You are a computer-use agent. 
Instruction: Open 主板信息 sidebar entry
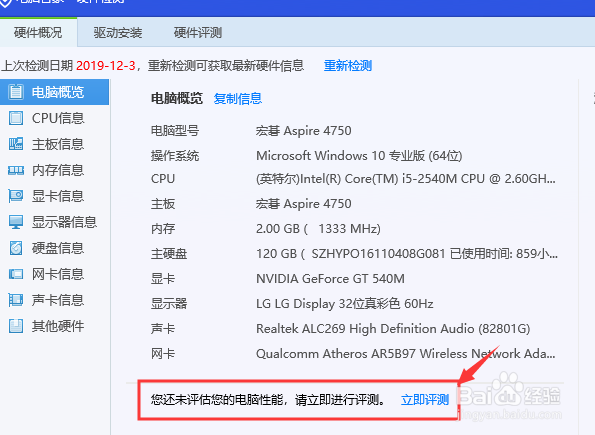54,144
